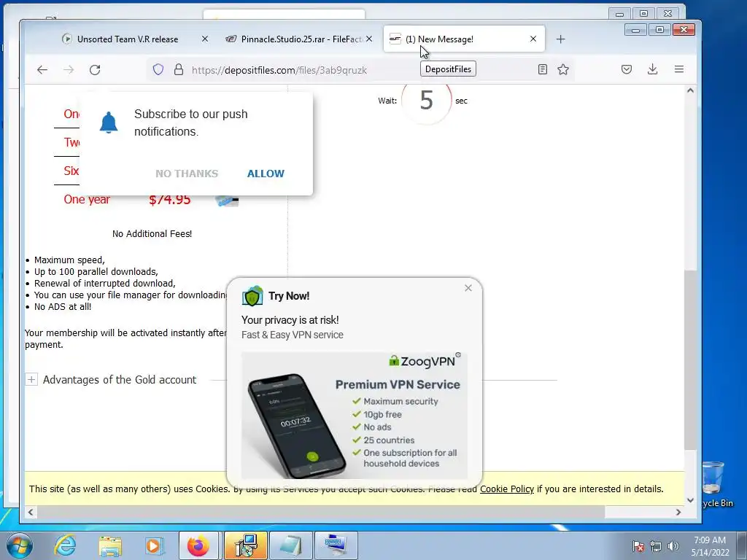Close the New Message tab
Viewport: 747px width, 560px height.
coord(533,39)
